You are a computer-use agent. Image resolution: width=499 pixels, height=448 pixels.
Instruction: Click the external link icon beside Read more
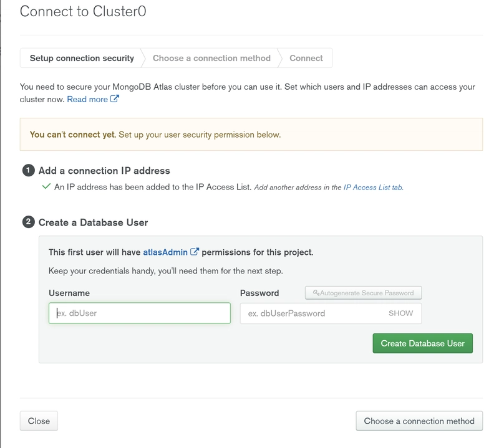pos(115,99)
